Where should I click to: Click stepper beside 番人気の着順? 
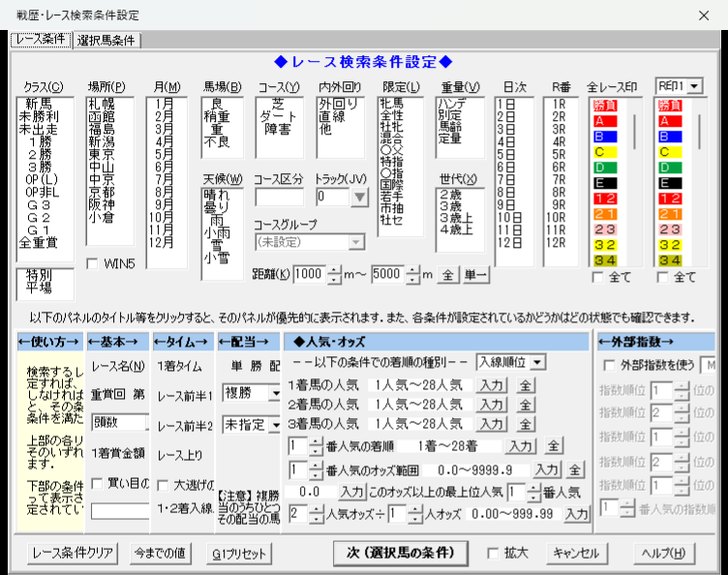pyautogui.click(x=316, y=446)
